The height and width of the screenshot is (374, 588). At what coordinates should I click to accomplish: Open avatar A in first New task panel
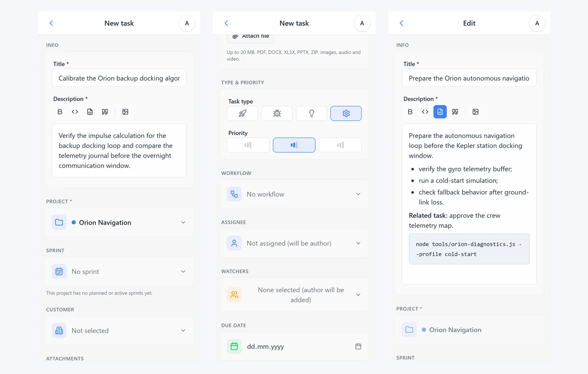pyautogui.click(x=187, y=23)
